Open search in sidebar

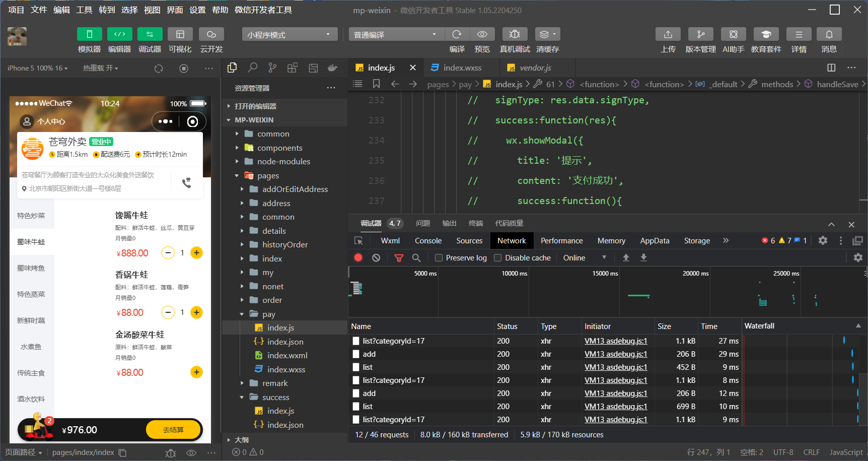coord(252,68)
